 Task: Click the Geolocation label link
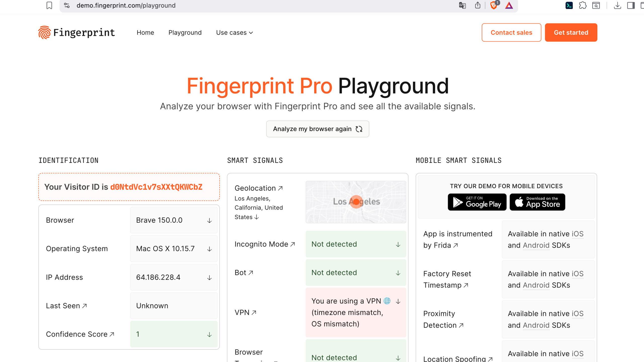[x=255, y=188]
